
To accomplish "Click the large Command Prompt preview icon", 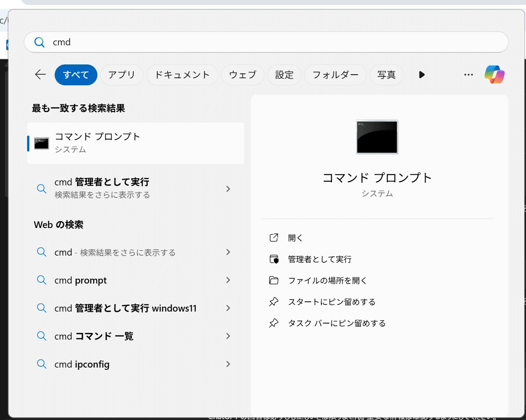I will click(x=377, y=136).
